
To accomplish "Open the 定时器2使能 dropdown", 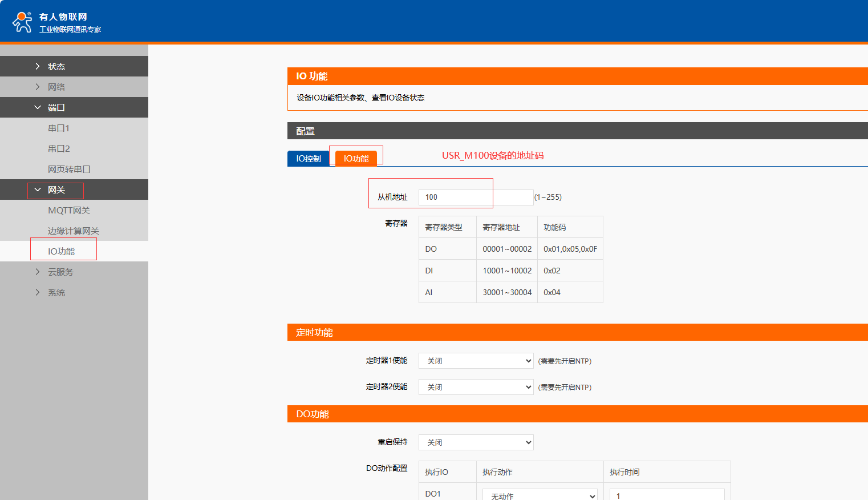I will (x=476, y=387).
